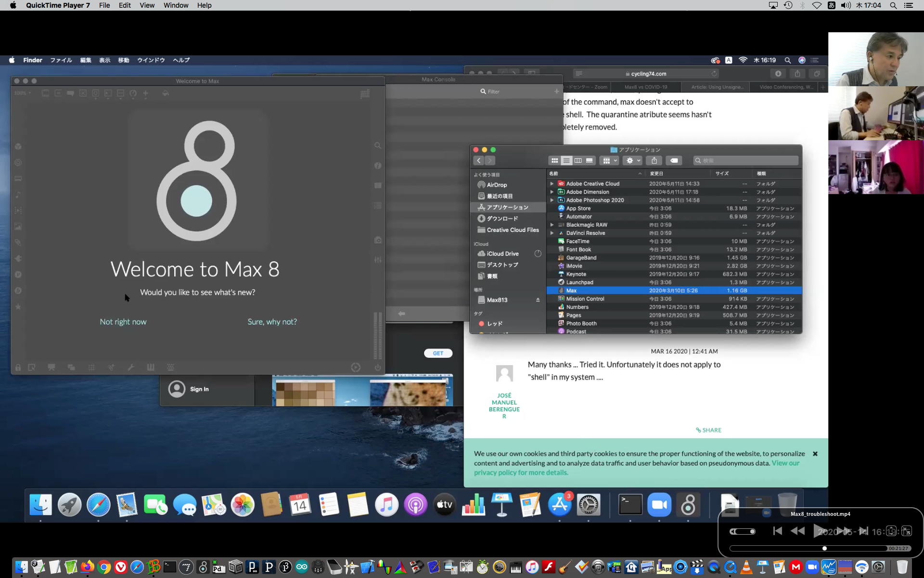This screenshot has width=924, height=578.
Task: Toggle Wi-Fi status menu in menu bar
Action: (x=817, y=5)
